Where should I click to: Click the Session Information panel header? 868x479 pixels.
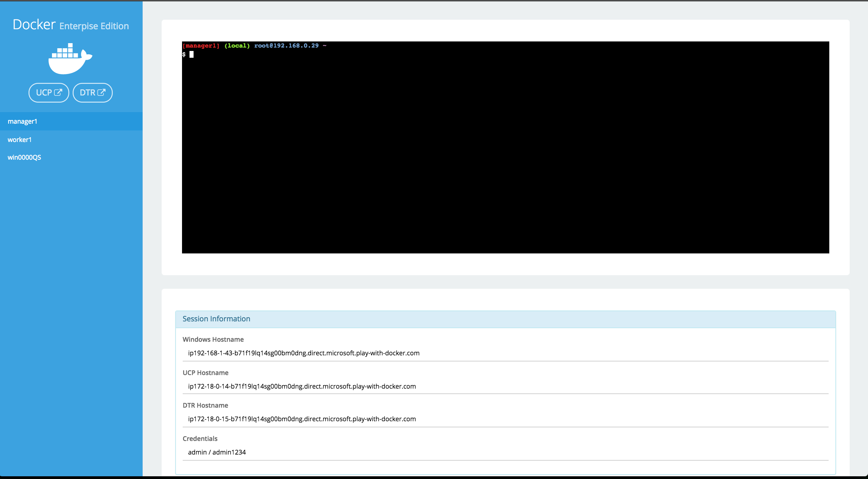tap(216, 319)
